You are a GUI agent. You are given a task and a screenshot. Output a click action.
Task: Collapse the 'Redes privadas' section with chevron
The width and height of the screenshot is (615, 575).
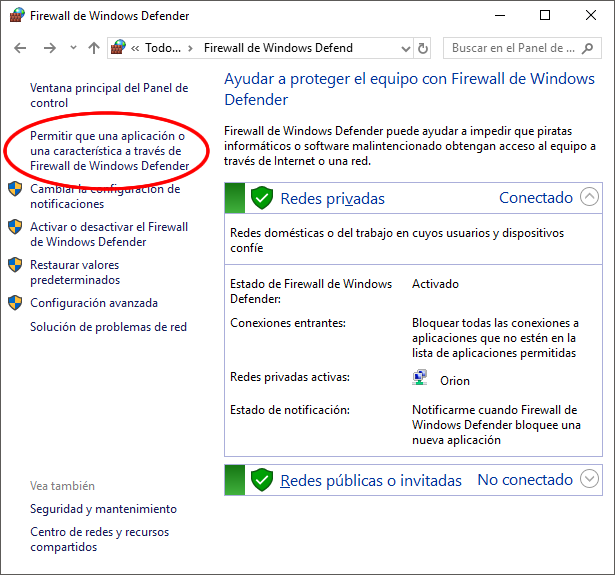[x=589, y=197]
